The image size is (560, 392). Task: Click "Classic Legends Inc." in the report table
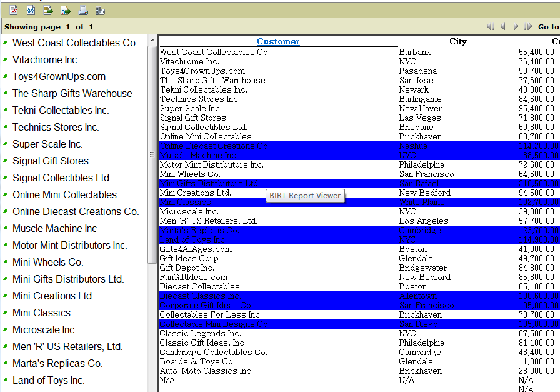click(201, 333)
